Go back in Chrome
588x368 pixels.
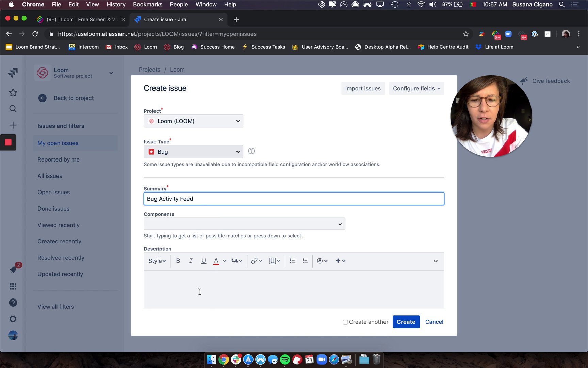point(9,34)
